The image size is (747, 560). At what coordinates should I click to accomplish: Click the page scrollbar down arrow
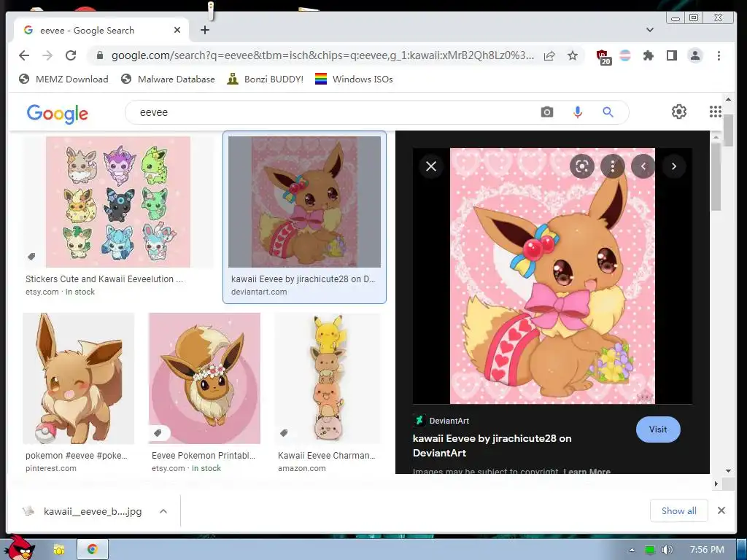(x=729, y=471)
